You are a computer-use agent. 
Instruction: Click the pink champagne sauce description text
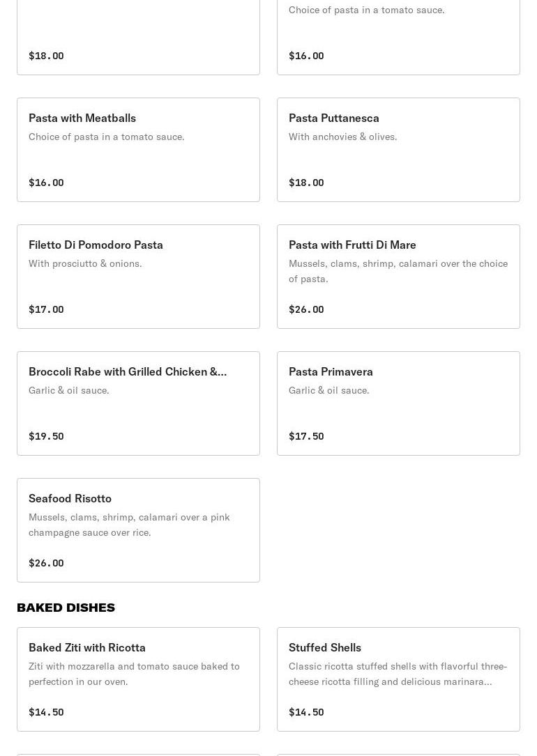(x=129, y=525)
